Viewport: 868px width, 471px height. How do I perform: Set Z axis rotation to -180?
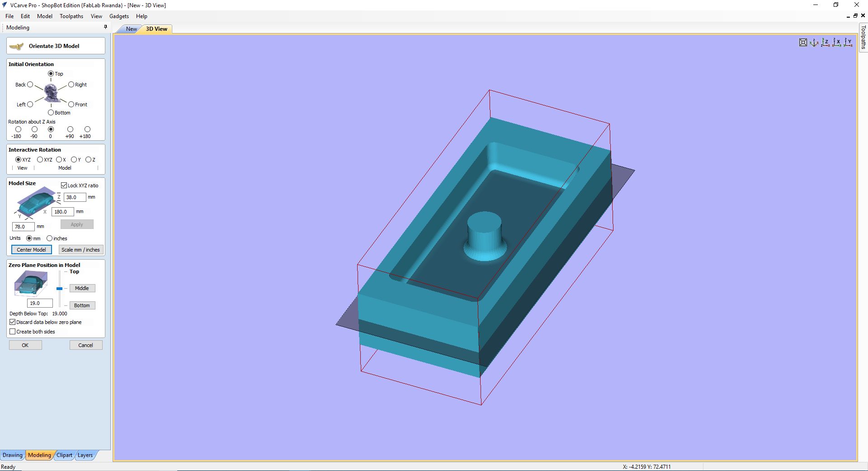click(x=18, y=129)
